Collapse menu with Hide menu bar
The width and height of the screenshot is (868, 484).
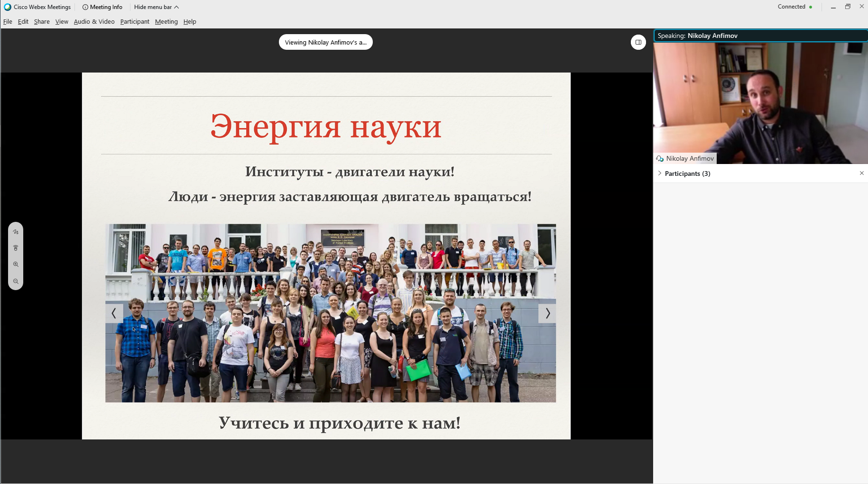(156, 7)
